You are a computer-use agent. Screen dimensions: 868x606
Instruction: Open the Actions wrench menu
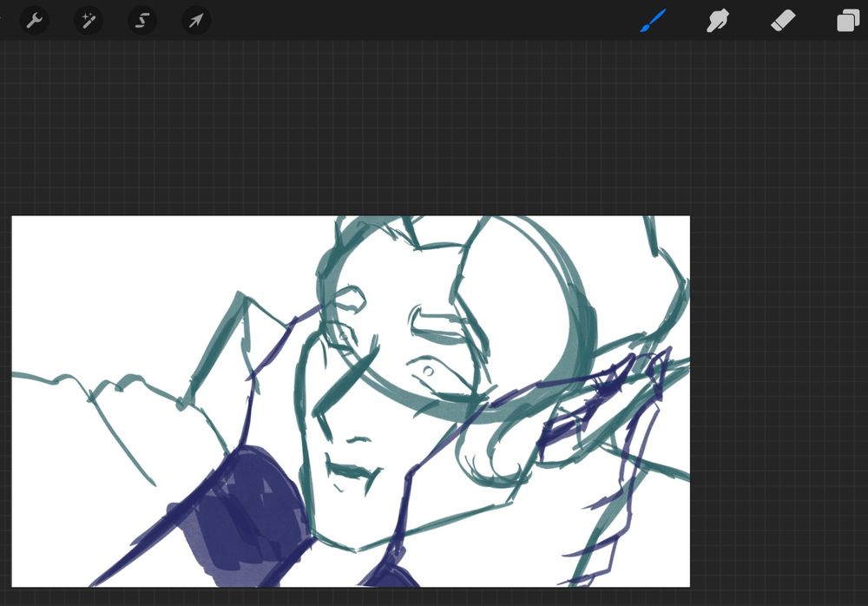pyautogui.click(x=35, y=21)
